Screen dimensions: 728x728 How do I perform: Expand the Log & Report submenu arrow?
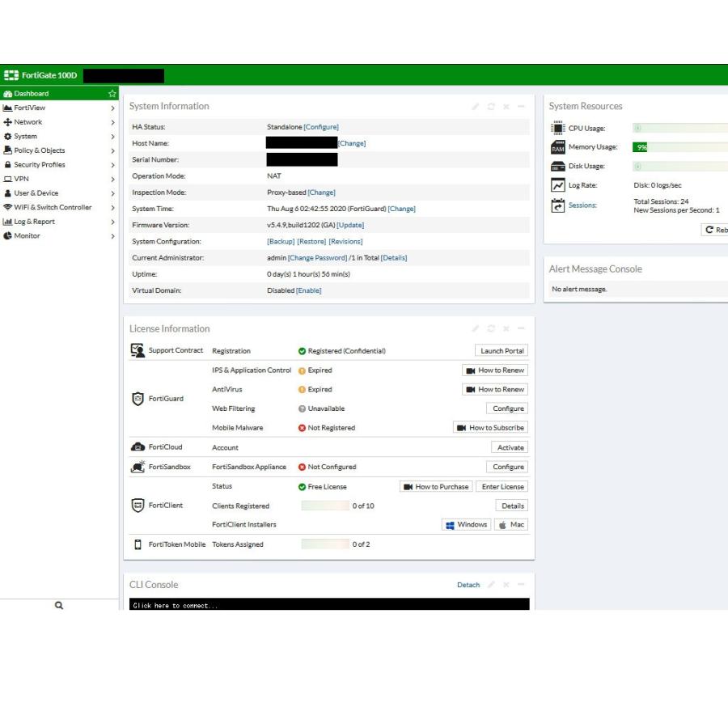[x=112, y=222]
